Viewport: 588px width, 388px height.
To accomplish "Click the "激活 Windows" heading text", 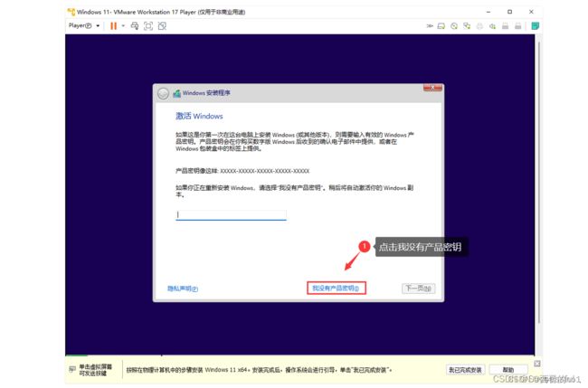I will pos(199,116).
